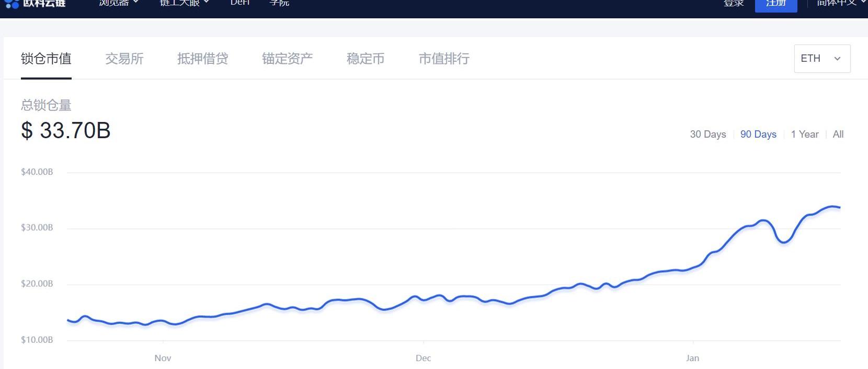Screen dimensions: 868x369
Task: Click the chart line's latest peak point
Action: pyautogui.click(x=832, y=207)
